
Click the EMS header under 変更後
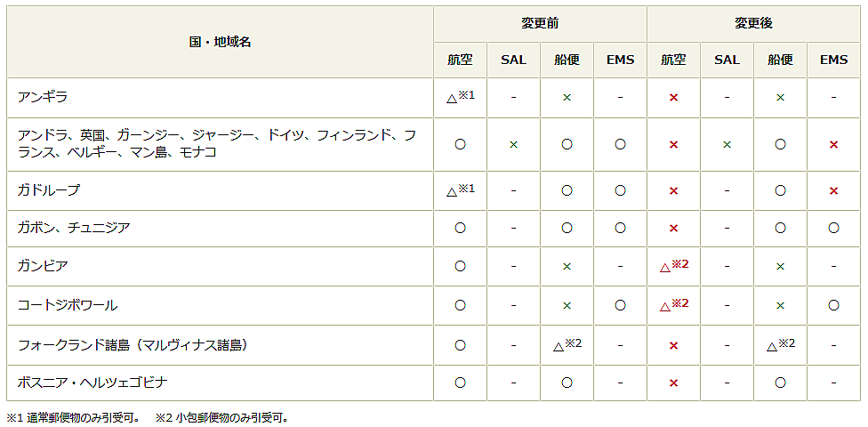833,60
